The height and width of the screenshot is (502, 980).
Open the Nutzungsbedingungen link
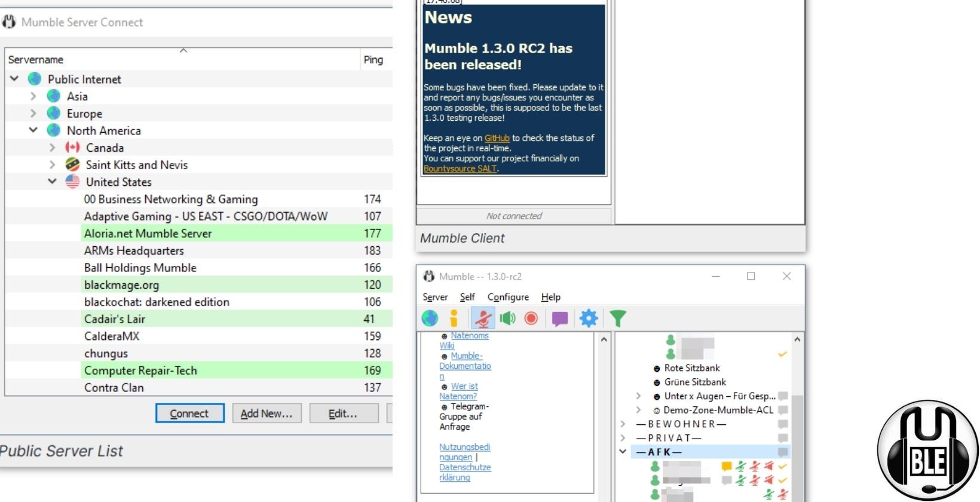(x=464, y=452)
